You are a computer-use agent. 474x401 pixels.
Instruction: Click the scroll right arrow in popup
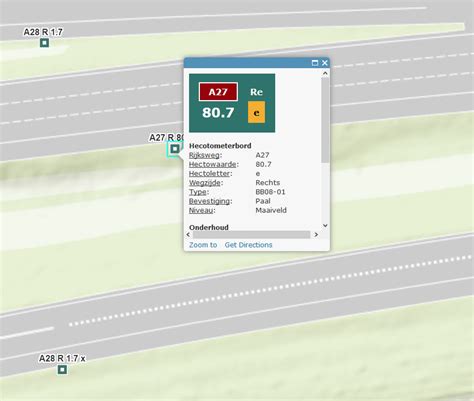coord(316,235)
